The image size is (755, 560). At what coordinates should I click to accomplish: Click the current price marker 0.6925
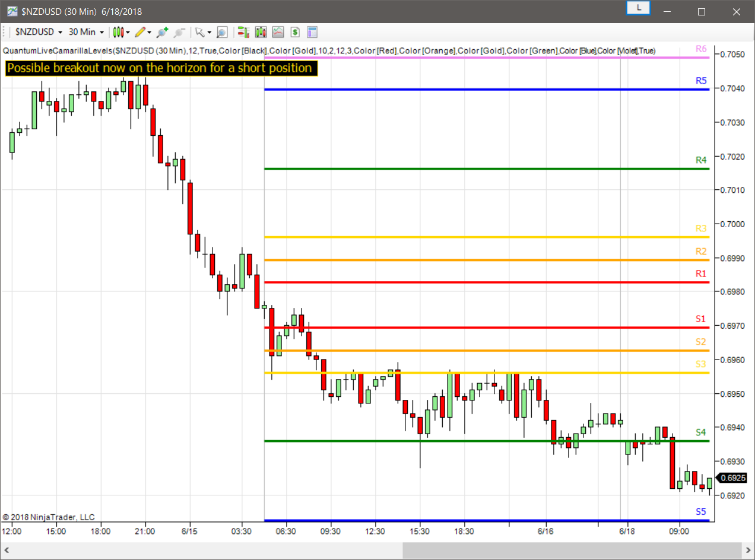coord(731,478)
